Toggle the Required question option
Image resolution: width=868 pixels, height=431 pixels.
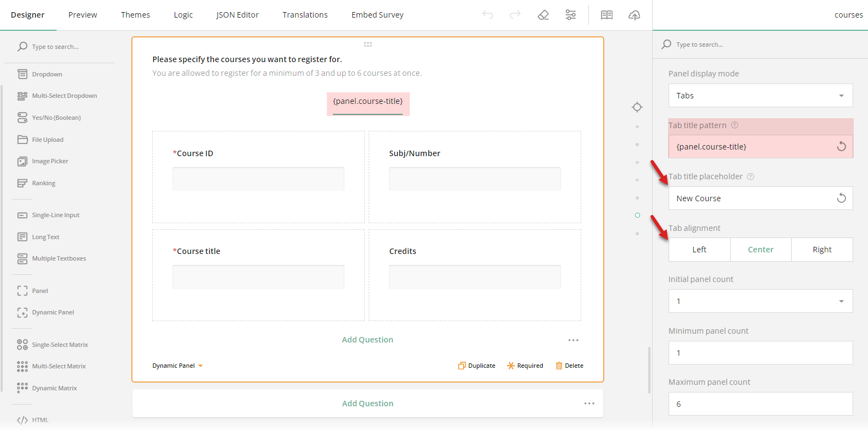click(x=525, y=366)
